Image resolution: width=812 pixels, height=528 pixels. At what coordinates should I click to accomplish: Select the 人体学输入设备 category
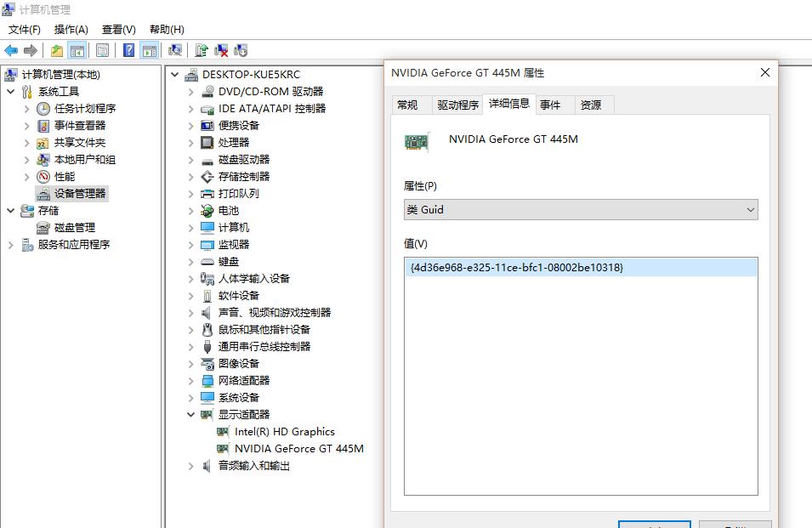pyautogui.click(x=253, y=279)
